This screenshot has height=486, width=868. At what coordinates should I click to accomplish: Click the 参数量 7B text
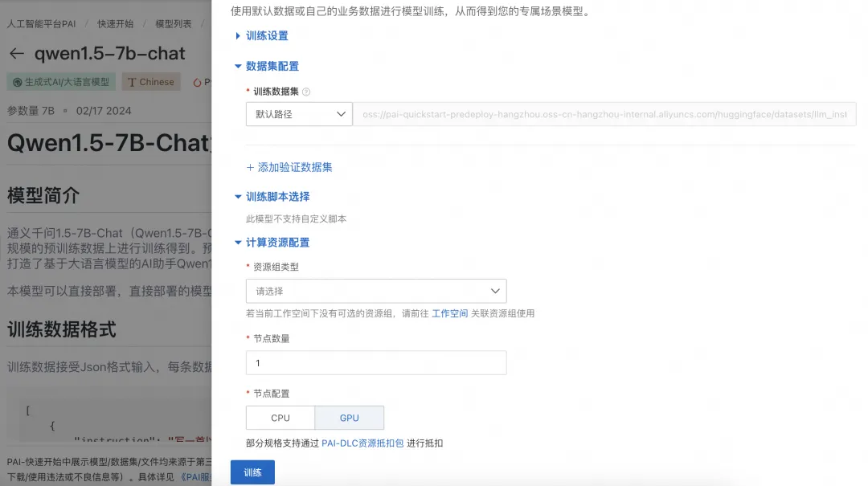point(31,111)
